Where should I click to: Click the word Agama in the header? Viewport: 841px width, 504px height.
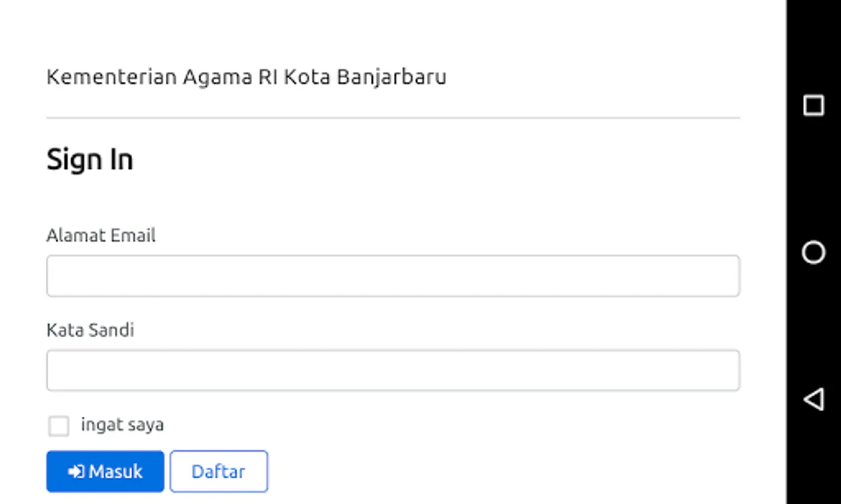217,77
